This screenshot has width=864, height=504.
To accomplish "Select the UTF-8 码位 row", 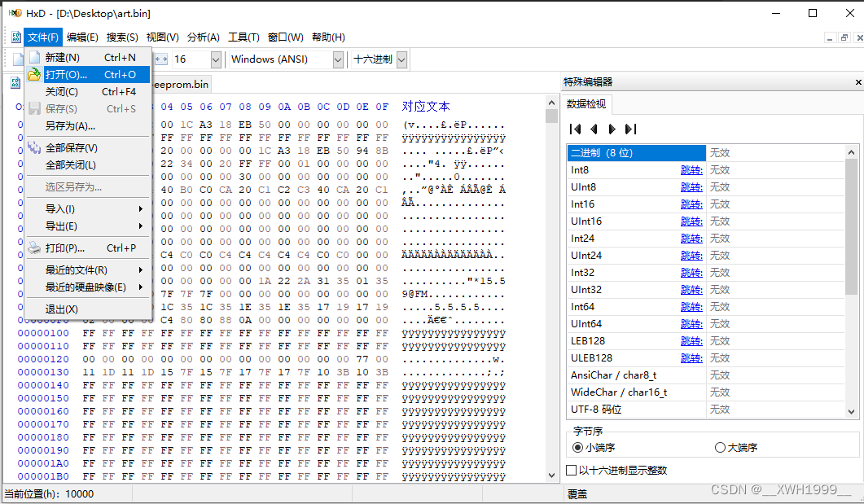I will [x=706, y=410].
